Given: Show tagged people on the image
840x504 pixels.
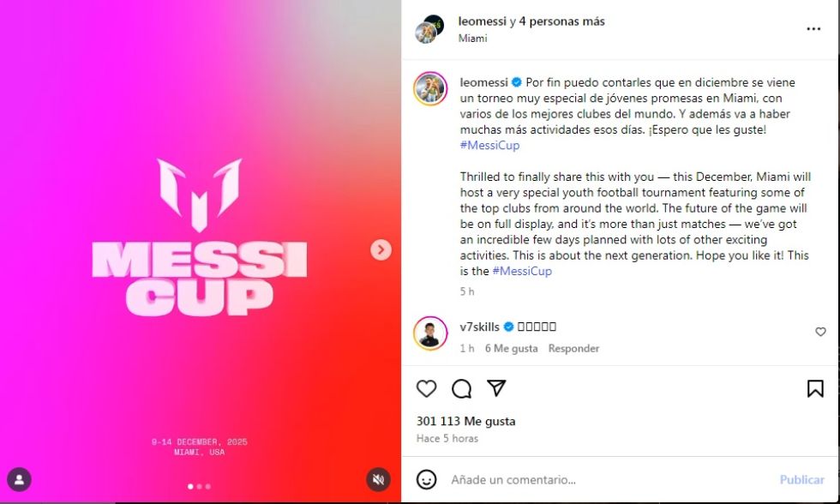Looking at the screenshot, I should point(19,479).
